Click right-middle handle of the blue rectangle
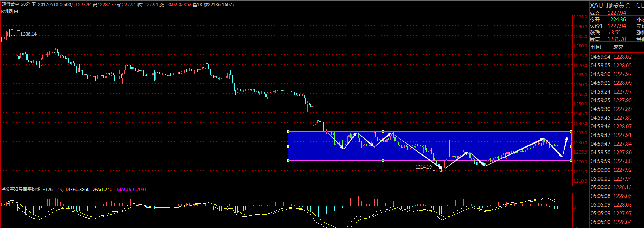Screen dimensions: 644x228 coord(572,146)
